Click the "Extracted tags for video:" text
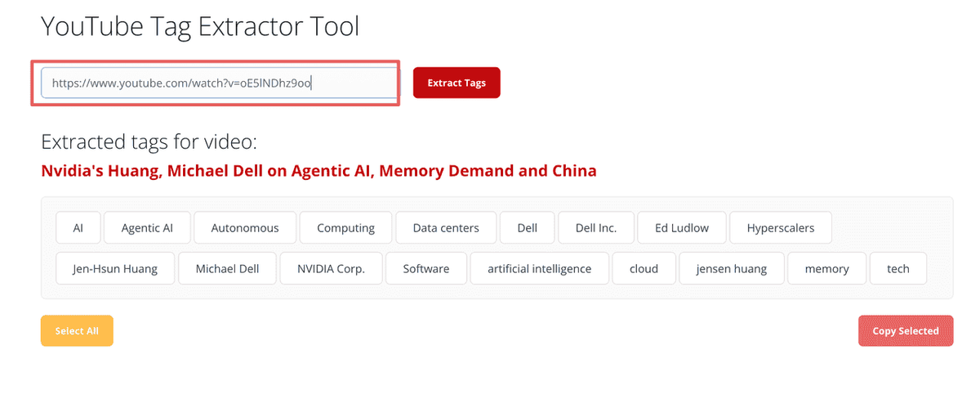 point(149,141)
